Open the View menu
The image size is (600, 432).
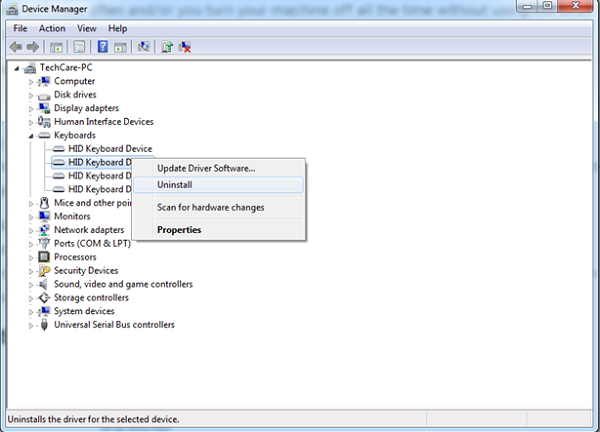coord(87,28)
